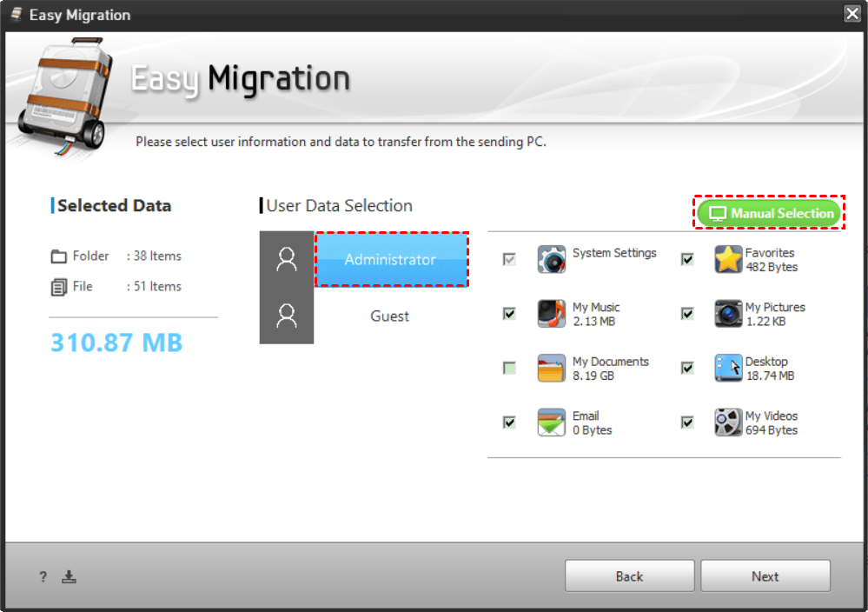
Task: Click the My Videos film reel icon
Action: point(728,422)
